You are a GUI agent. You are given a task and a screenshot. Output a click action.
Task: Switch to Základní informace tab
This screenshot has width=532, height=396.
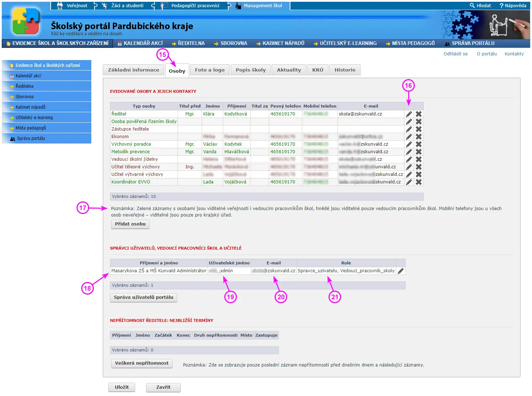coord(133,70)
